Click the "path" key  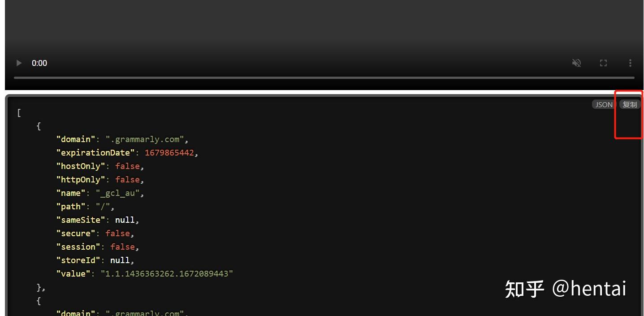[x=71, y=207]
